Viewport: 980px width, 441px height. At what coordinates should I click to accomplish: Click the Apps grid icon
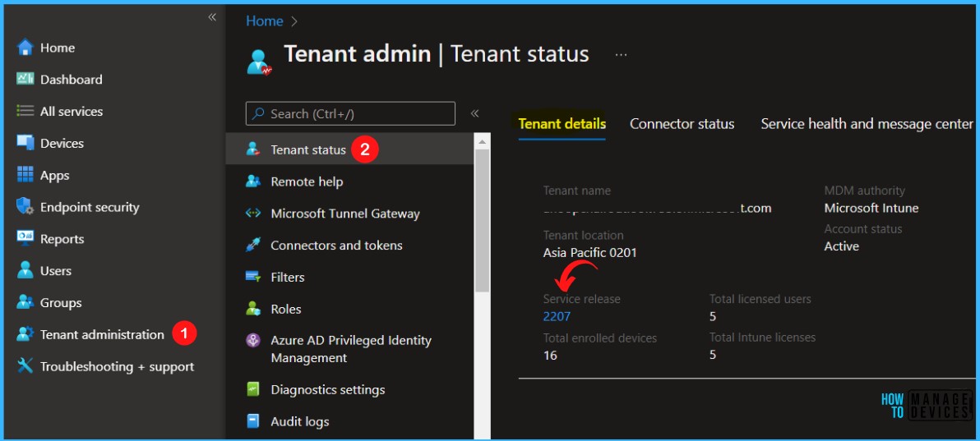pyautogui.click(x=25, y=175)
